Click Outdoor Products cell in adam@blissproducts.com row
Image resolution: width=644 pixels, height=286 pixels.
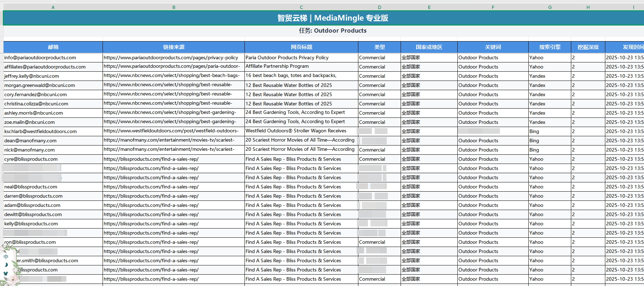[493, 205]
